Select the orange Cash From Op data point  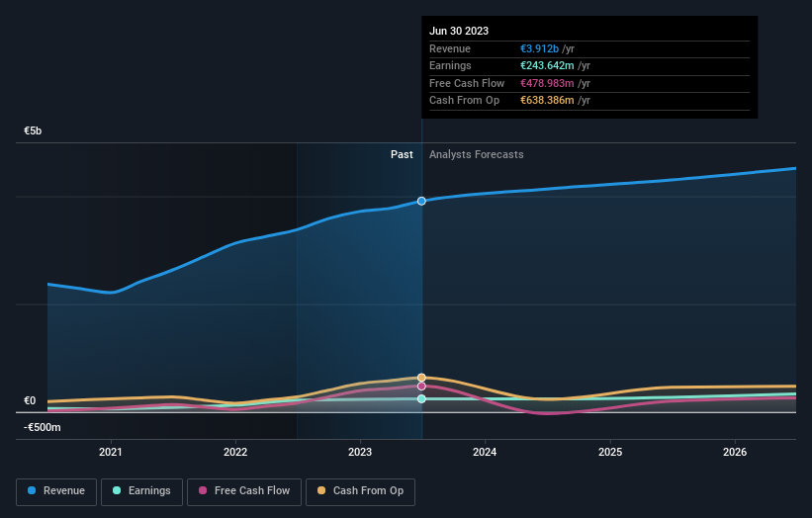click(421, 378)
